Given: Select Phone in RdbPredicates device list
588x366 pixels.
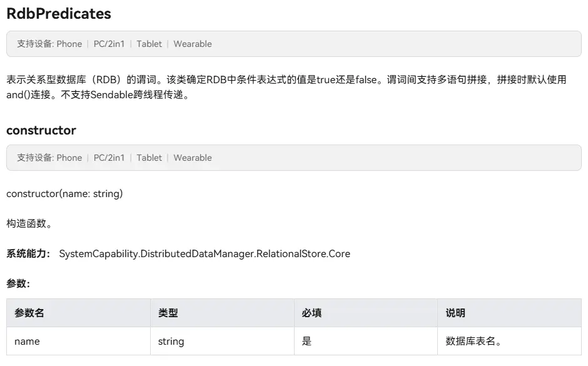Looking at the screenshot, I should 69,44.
